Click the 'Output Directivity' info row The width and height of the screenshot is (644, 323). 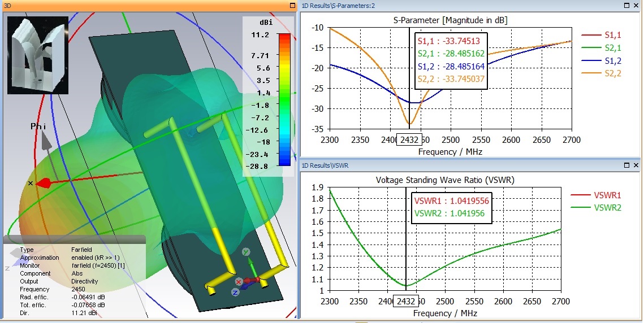coord(59,281)
